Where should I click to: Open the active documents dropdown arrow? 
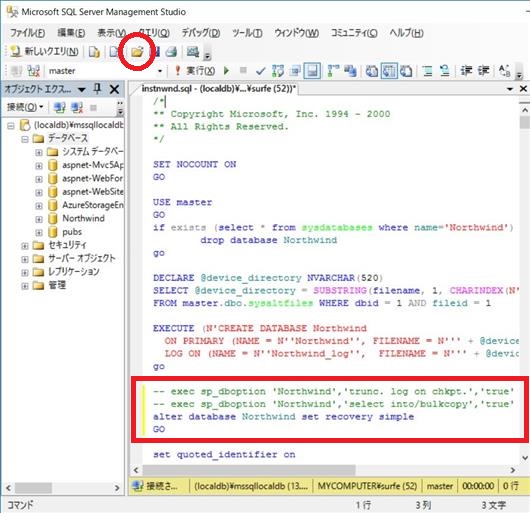tap(510, 89)
